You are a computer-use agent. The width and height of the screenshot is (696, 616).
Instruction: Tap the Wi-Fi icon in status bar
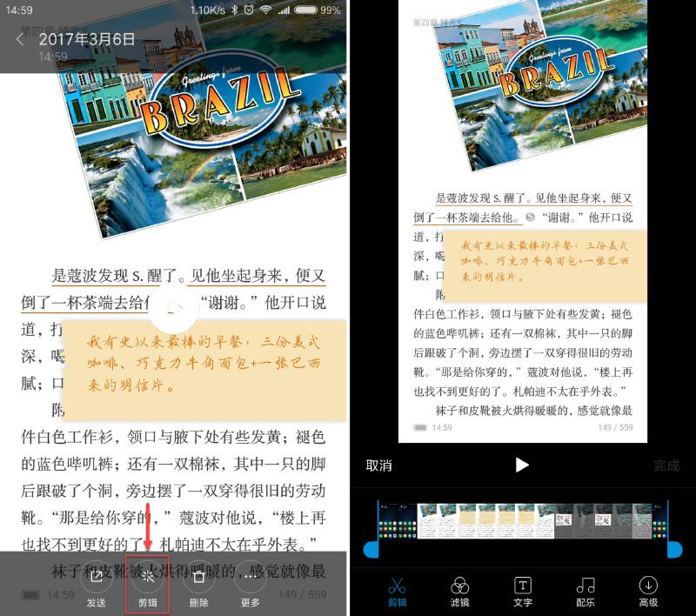pos(265,10)
